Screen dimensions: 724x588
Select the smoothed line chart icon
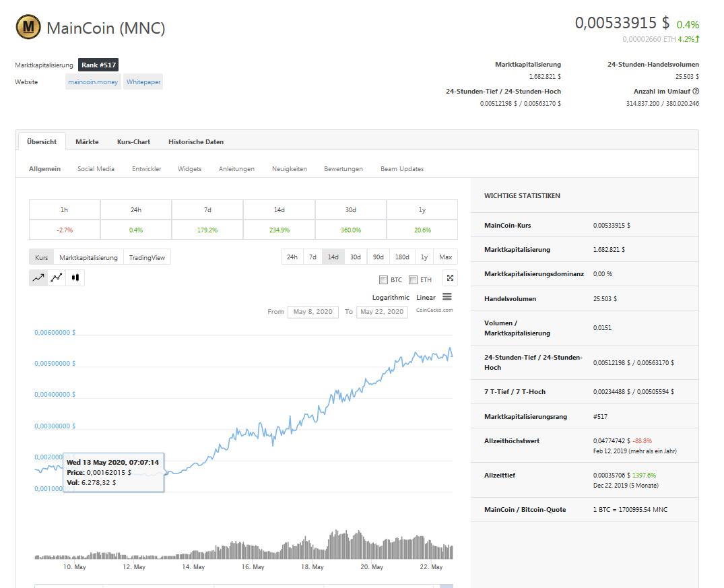(57, 277)
